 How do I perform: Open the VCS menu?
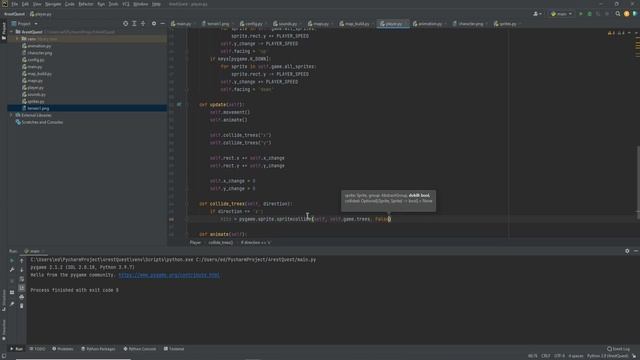click(126, 4)
